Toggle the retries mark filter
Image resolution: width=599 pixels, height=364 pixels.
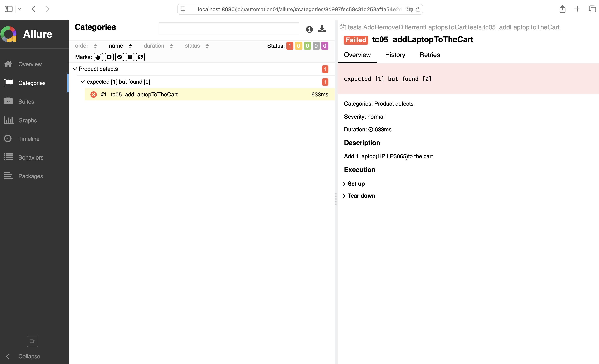140,57
